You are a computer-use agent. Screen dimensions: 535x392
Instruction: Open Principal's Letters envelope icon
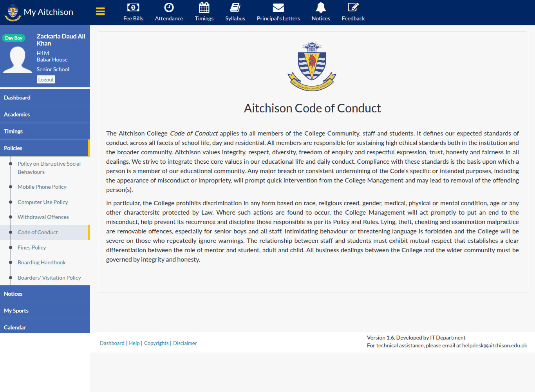[278, 7]
